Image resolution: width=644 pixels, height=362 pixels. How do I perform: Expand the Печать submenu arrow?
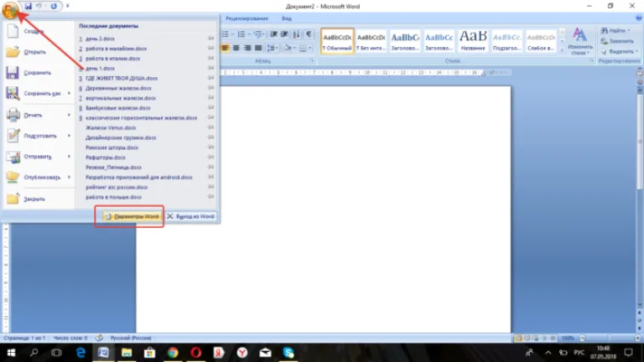pyautogui.click(x=69, y=115)
